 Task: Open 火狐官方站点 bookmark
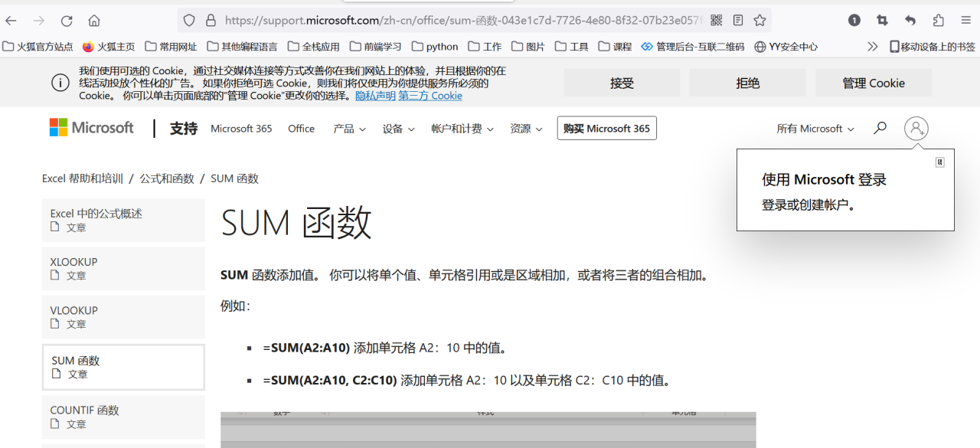[x=38, y=47]
